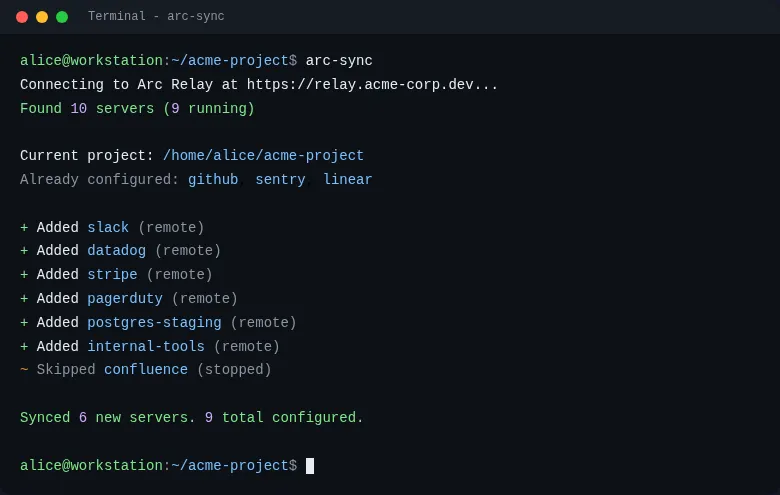
Task: Click the blinking cursor block at the prompt
Action: pos(310,466)
